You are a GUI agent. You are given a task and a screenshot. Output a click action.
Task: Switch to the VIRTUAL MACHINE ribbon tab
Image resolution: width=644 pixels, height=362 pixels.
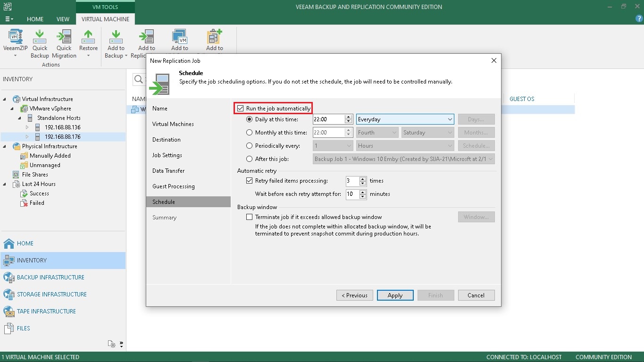105,19
